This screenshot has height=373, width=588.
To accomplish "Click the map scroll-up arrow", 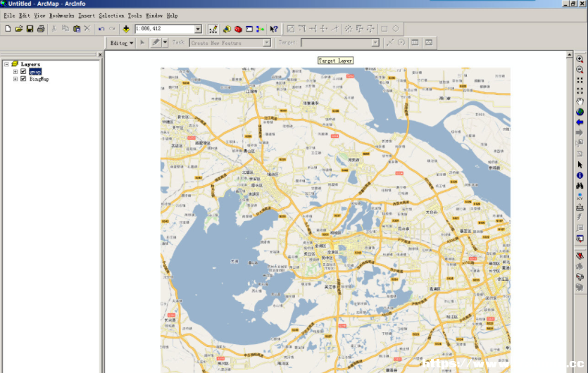I will click(x=569, y=55).
